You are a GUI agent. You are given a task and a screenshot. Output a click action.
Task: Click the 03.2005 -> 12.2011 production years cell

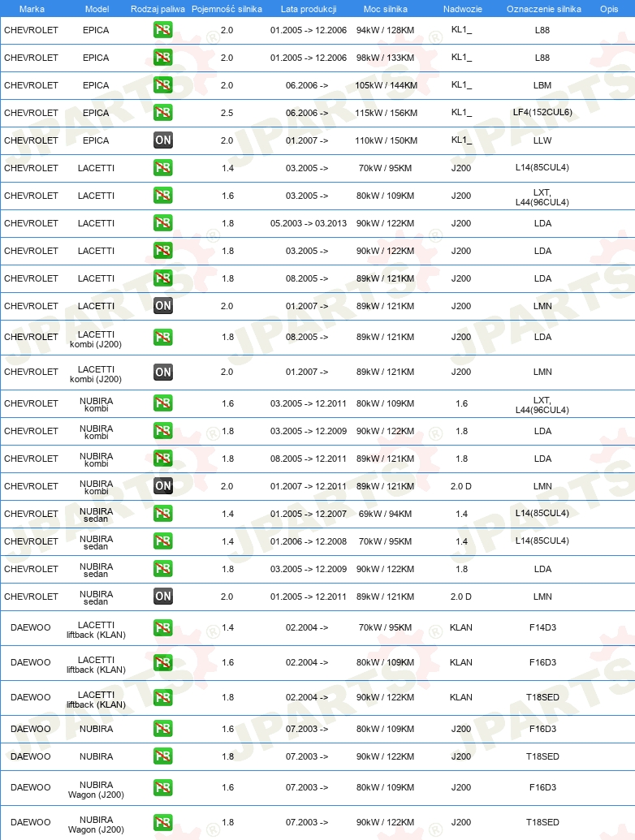pyautogui.click(x=309, y=403)
